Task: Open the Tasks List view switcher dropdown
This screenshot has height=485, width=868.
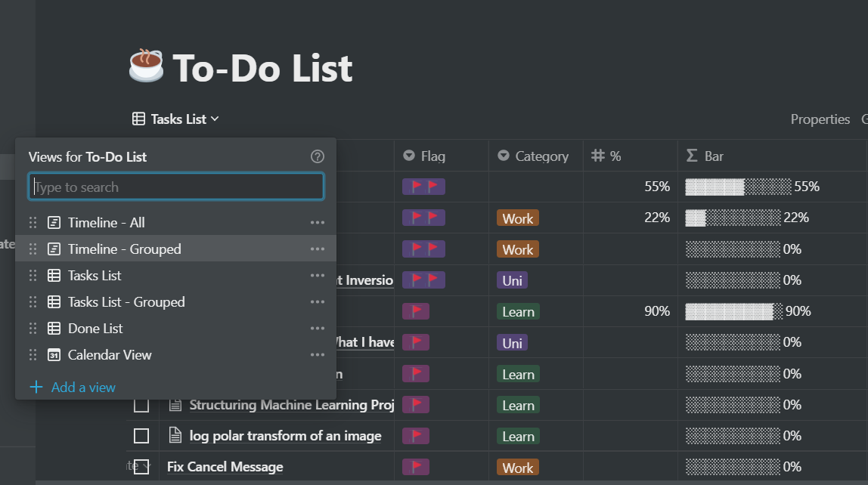Action: point(175,119)
